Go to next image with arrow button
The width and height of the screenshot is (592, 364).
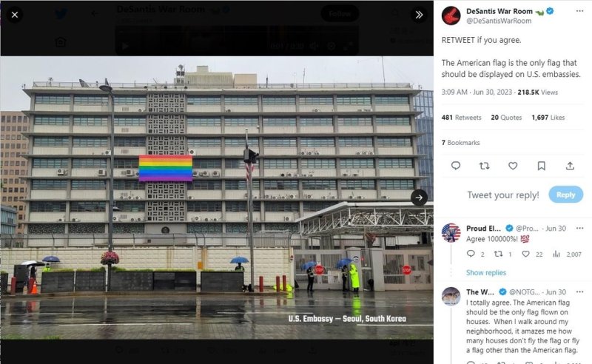419,198
